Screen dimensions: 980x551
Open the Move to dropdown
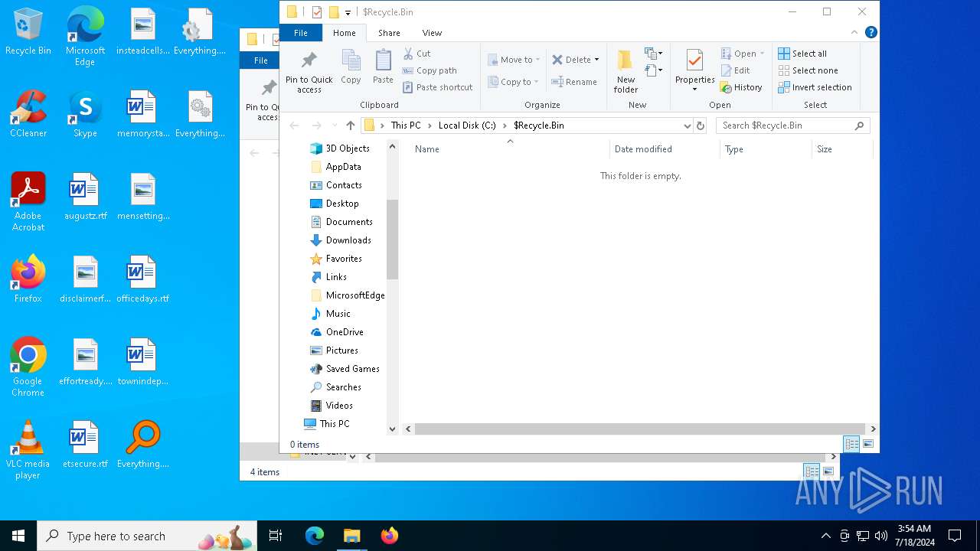tap(514, 60)
